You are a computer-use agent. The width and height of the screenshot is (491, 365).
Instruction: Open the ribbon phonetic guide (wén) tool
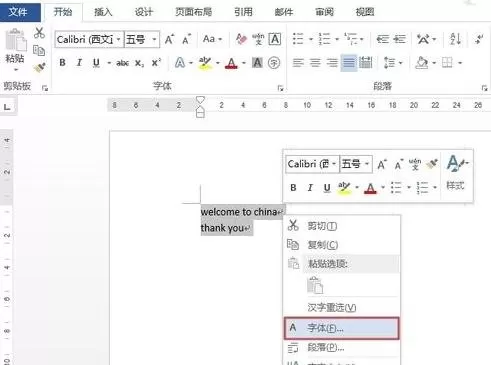(258, 39)
